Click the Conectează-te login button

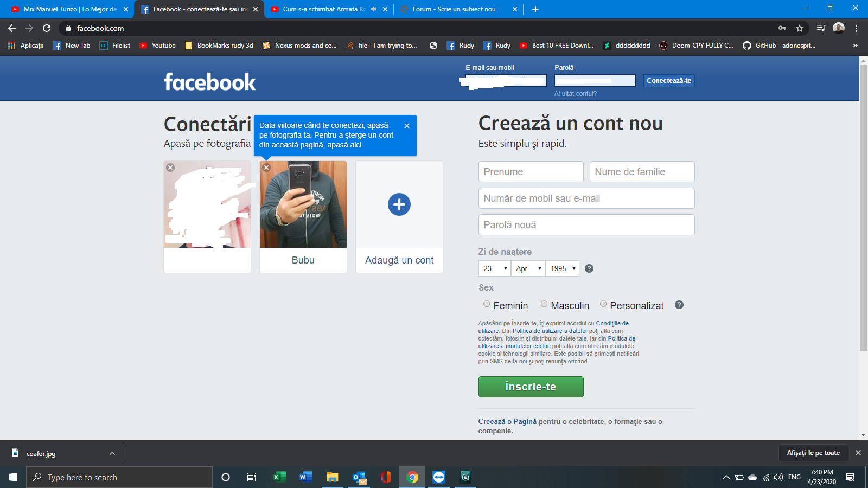click(669, 81)
